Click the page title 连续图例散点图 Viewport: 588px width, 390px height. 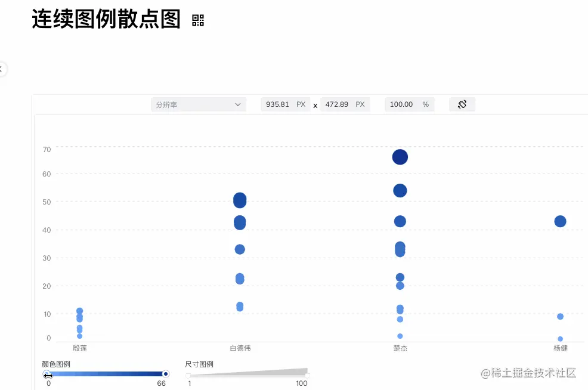(106, 19)
